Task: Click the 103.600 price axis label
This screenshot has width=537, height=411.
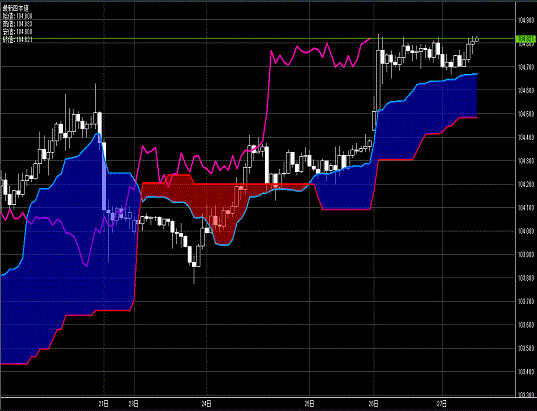Action: click(x=525, y=325)
